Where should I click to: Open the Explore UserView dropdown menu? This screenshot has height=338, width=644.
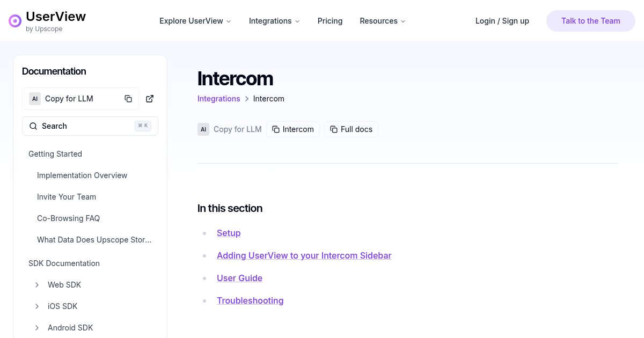click(195, 21)
